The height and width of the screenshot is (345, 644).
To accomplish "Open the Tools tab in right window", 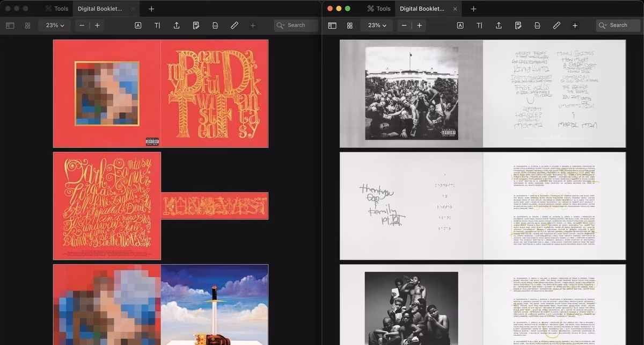I will tap(378, 9).
